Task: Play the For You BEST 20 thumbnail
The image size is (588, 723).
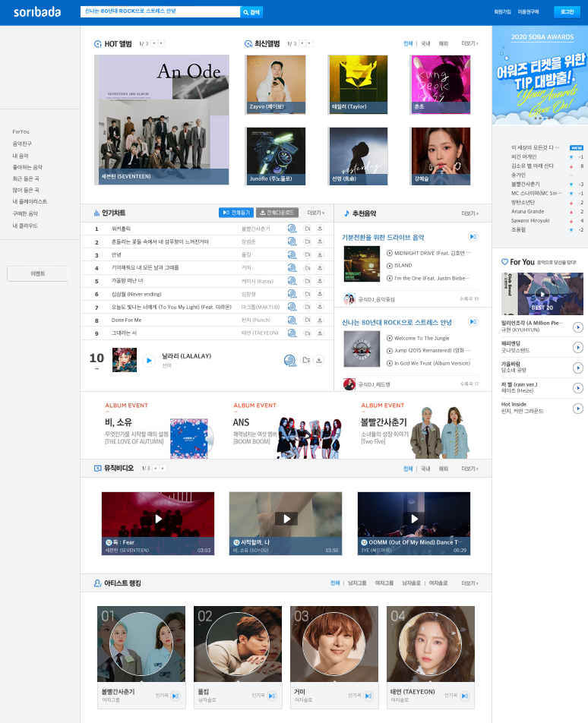Action: tap(542, 294)
